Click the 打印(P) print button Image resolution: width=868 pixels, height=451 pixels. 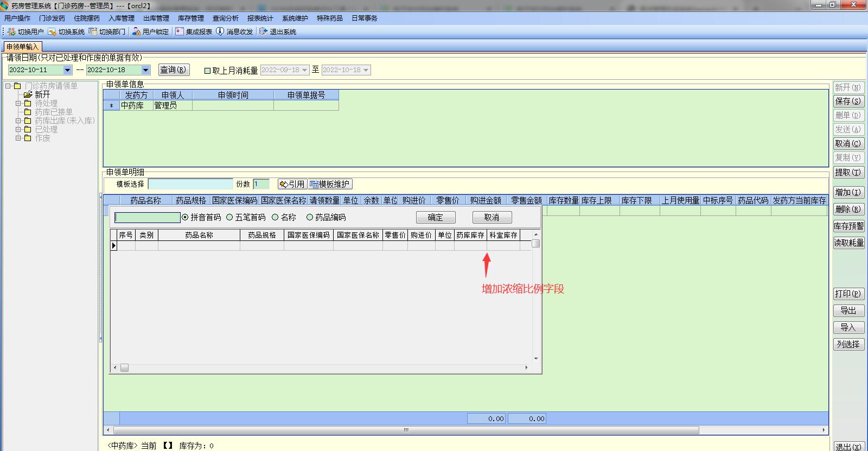[x=848, y=294]
